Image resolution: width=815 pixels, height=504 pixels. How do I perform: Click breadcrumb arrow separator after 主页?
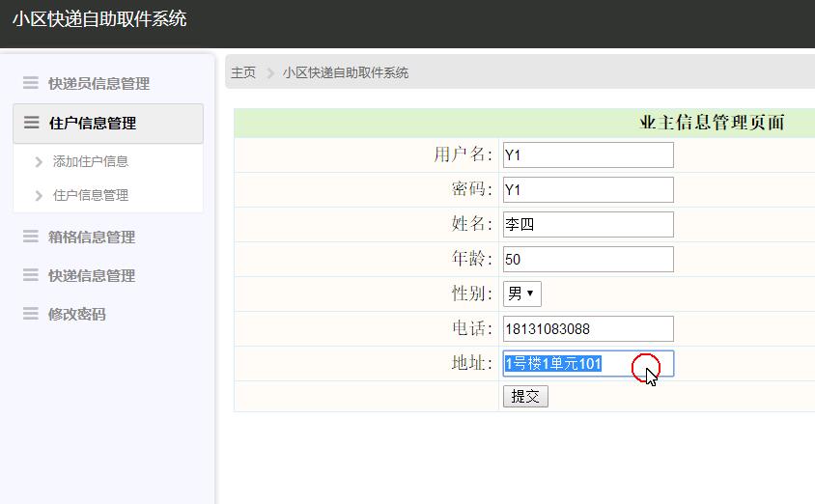click(x=270, y=73)
